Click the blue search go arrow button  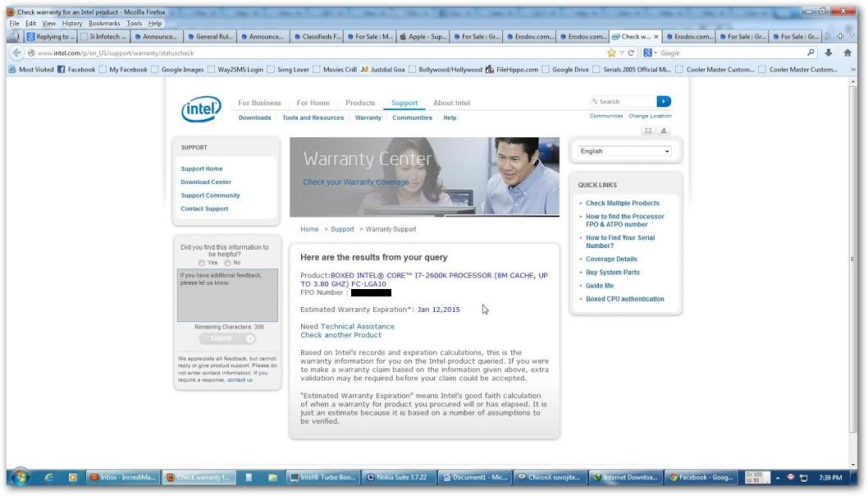[x=663, y=101]
